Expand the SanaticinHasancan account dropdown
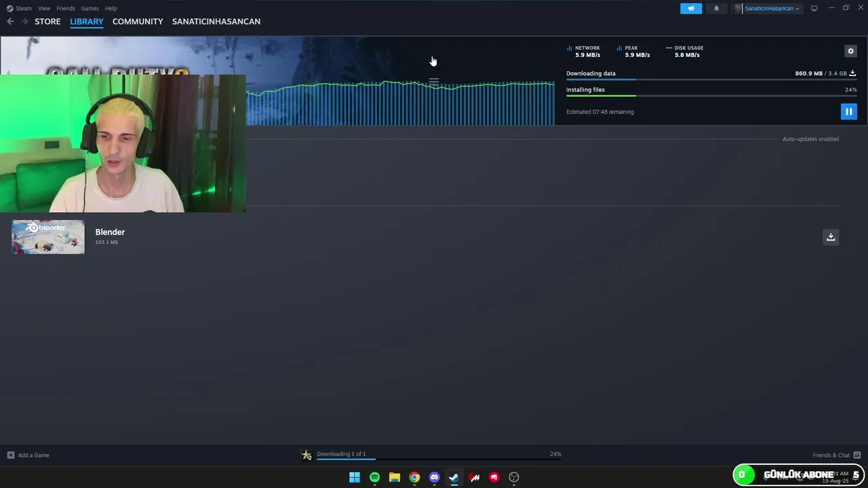The height and width of the screenshot is (488, 868). (767, 8)
